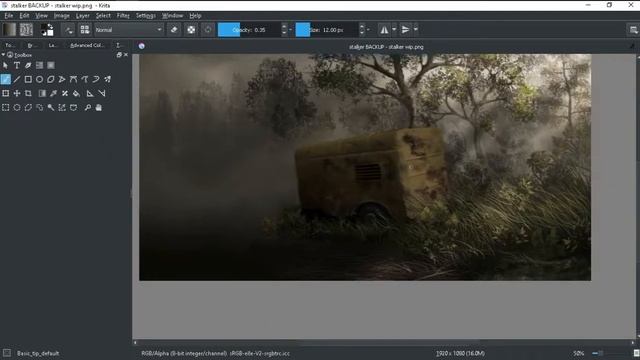Open vertical mirror options dropdown
640x360 pixels.
coord(416,30)
